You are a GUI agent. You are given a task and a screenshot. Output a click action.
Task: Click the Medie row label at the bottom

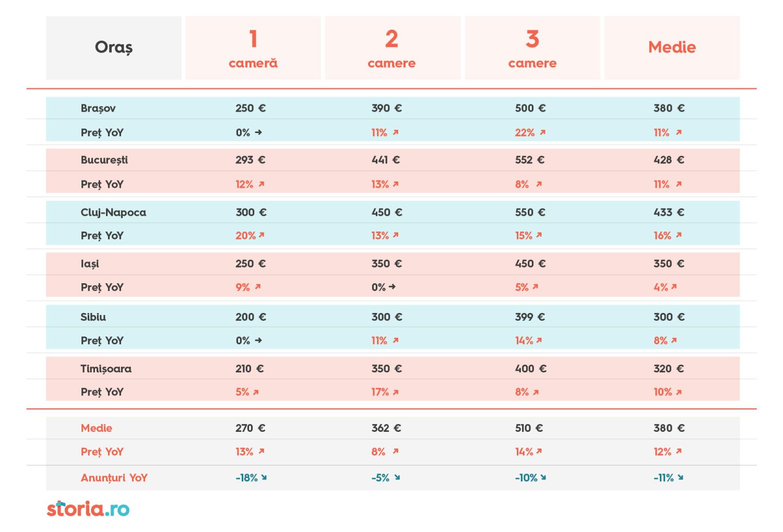pyautogui.click(x=97, y=428)
